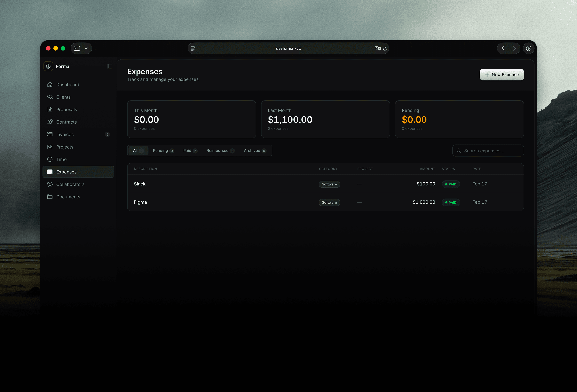Switch to the Archived tab

255,151
